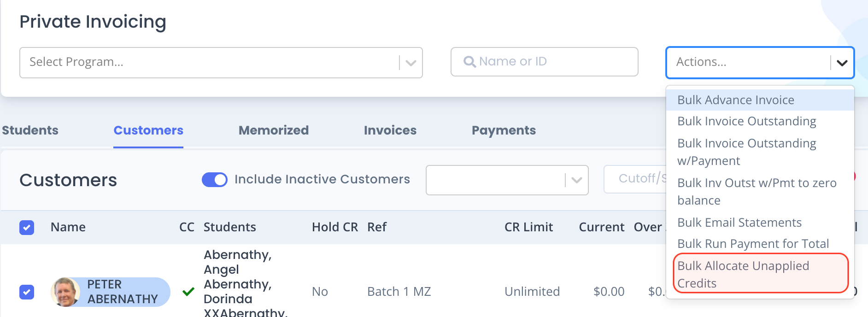Screen dimensions: 868x317
Task: Go to the Invoices tab
Action: (x=390, y=130)
